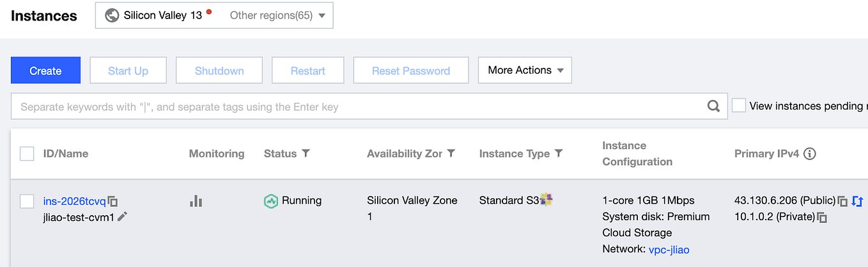Select all instances header checkbox
This screenshot has width=868, height=267.
27,154
